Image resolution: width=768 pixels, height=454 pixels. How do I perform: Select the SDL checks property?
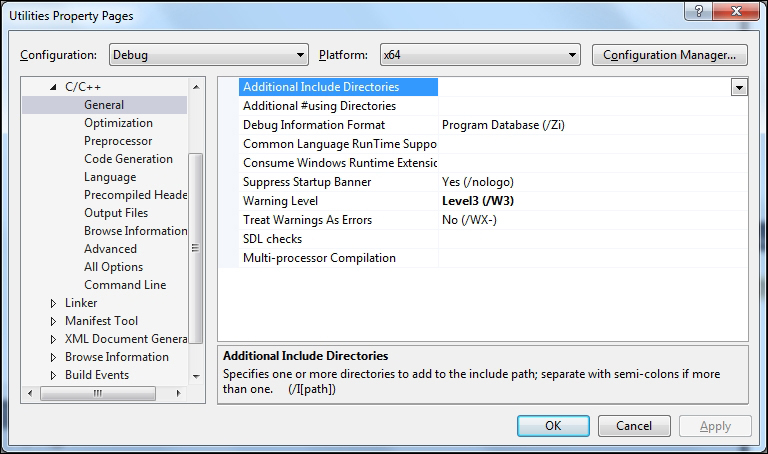338,239
